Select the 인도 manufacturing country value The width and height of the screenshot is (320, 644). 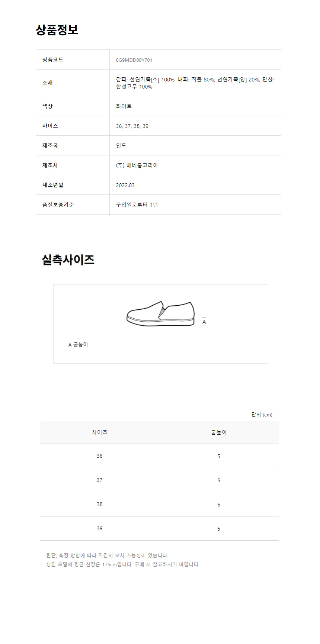click(x=121, y=145)
